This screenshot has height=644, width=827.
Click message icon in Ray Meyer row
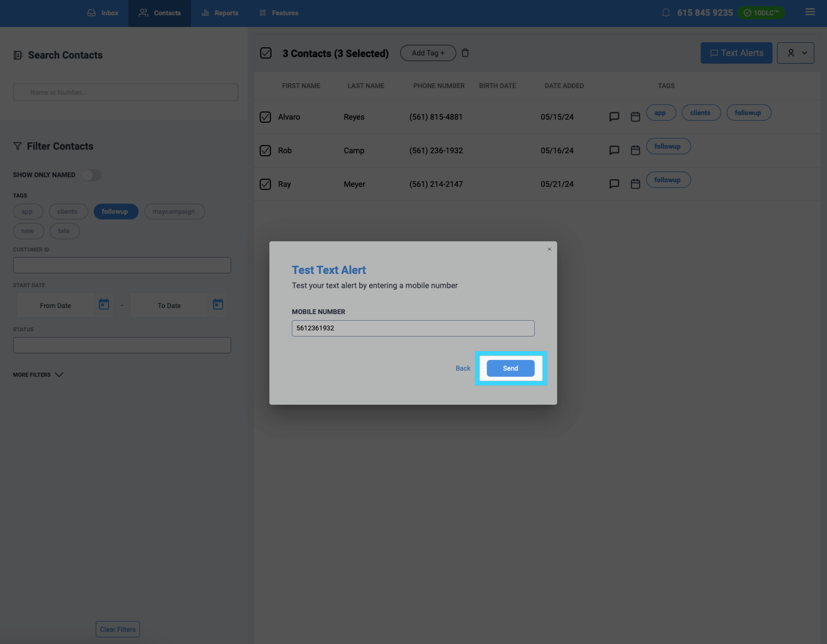point(614,184)
